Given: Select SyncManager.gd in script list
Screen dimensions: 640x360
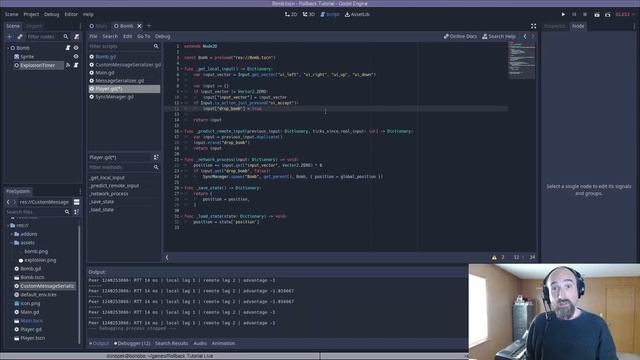Looking at the screenshot, I should [x=114, y=97].
